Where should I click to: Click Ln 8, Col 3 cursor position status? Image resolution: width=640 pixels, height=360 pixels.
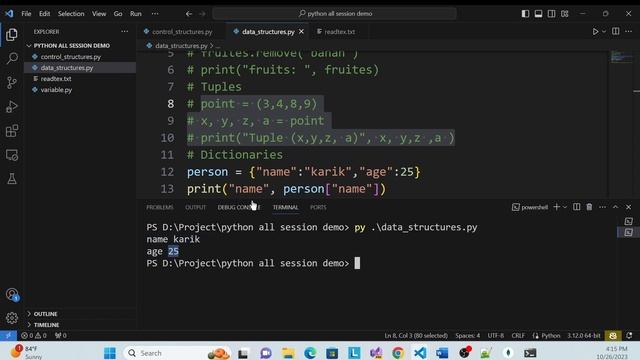tap(416, 336)
